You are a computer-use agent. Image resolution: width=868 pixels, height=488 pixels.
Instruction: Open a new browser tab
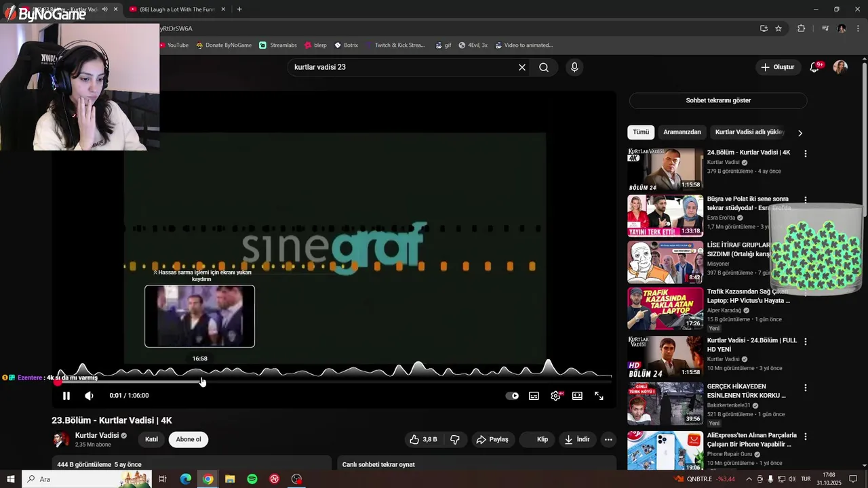click(239, 9)
